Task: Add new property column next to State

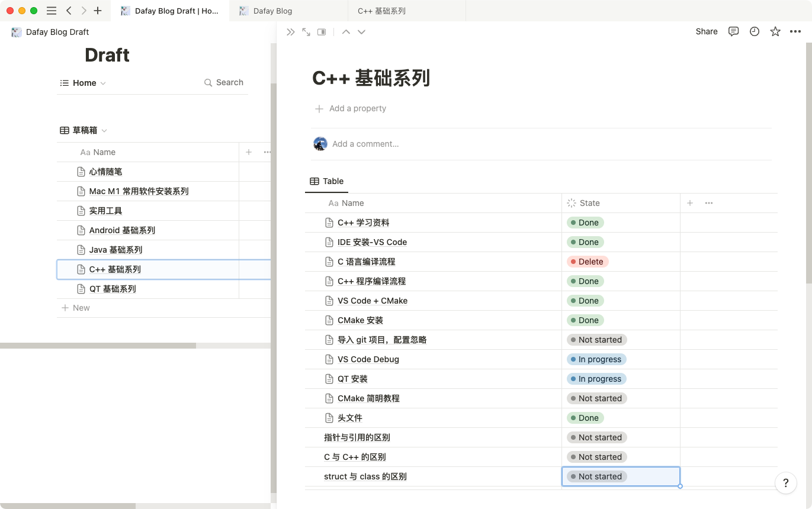Action: [690, 203]
